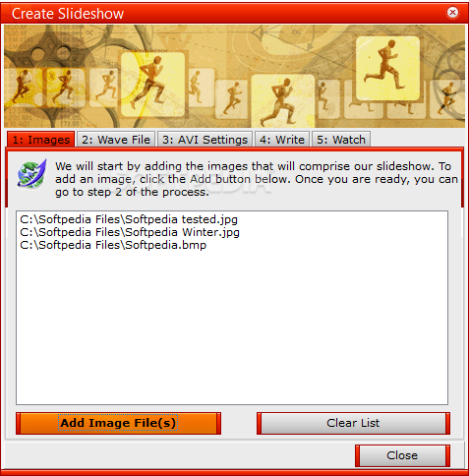Click the Create Slideshow title bar text

pyautogui.click(x=68, y=14)
